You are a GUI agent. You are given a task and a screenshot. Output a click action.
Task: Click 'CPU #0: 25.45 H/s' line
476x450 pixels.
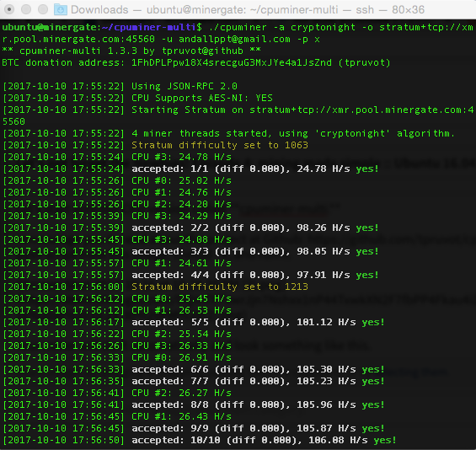click(117, 299)
